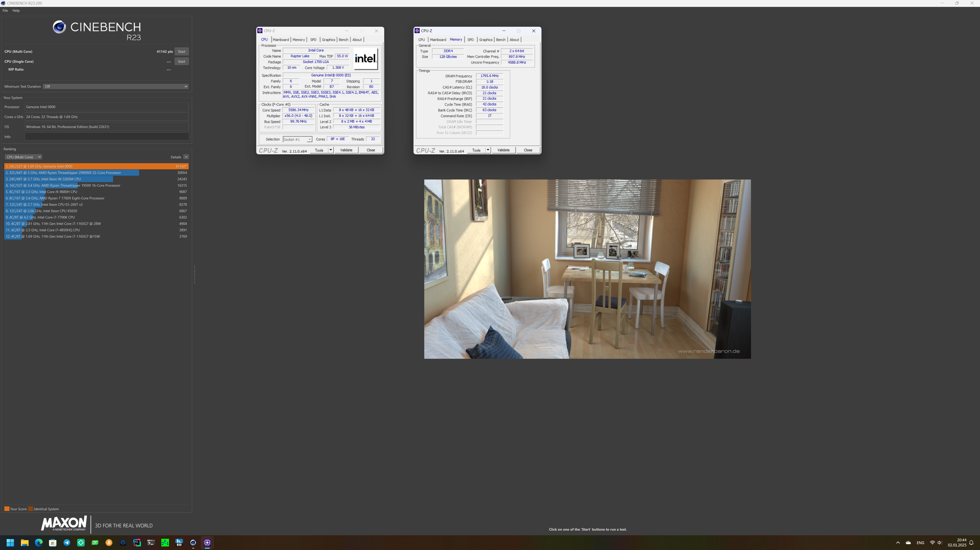Screen dimensions: 980x550
Task: Open the Tools dropdown arrow in the right CPU-Z window
Action: coord(488,150)
